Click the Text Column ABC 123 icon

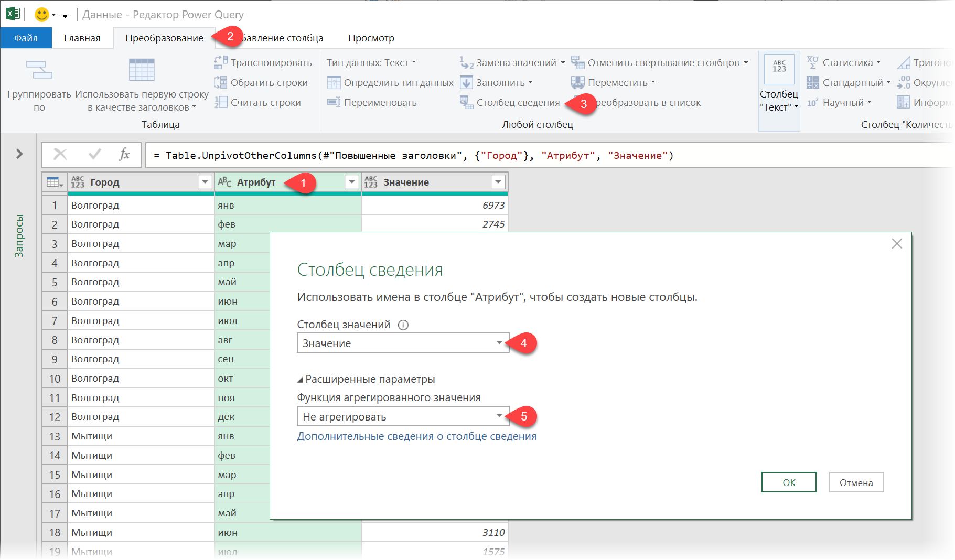point(779,69)
